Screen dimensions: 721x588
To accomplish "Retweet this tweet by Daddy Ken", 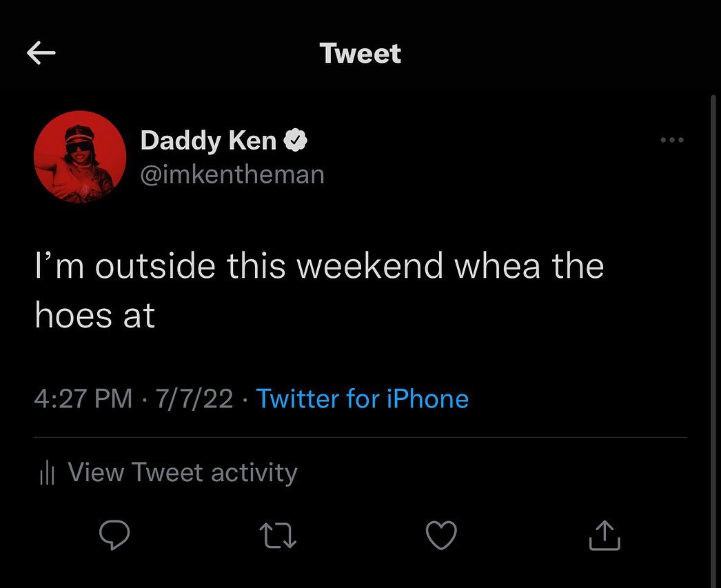I will [278, 536].
